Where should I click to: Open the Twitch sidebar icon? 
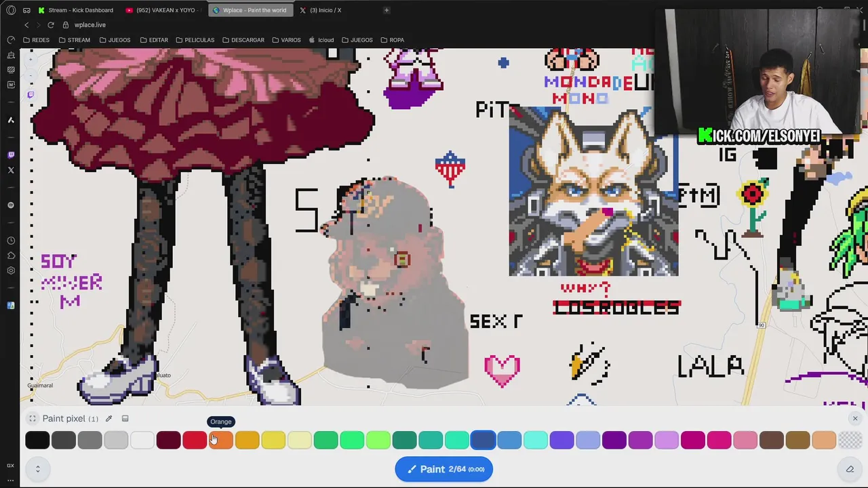11,155
